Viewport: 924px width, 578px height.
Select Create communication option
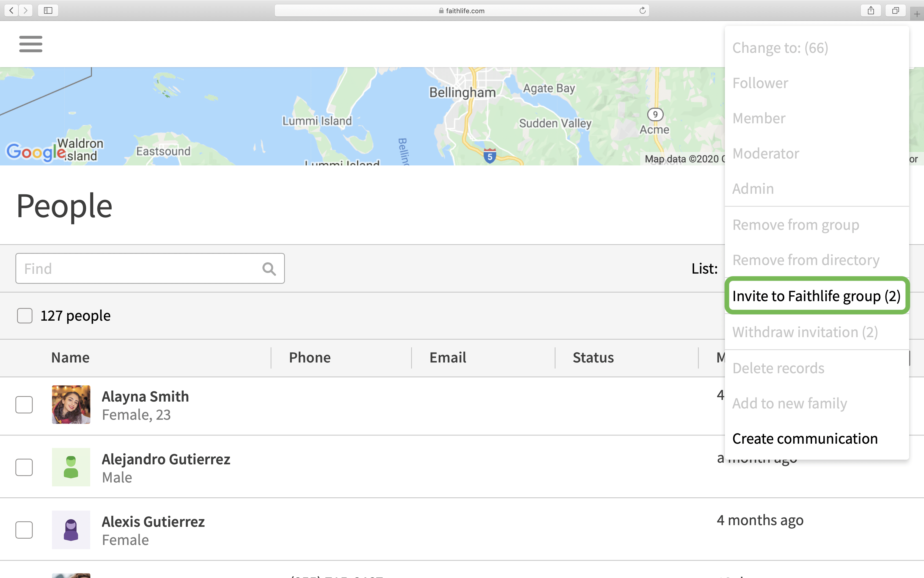point(817,438)
